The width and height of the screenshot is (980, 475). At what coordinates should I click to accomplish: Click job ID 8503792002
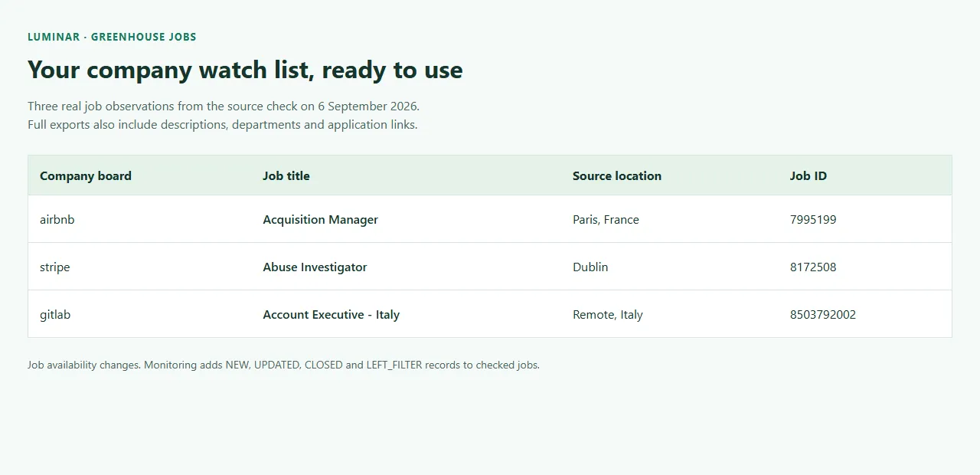tap(823, 314)
